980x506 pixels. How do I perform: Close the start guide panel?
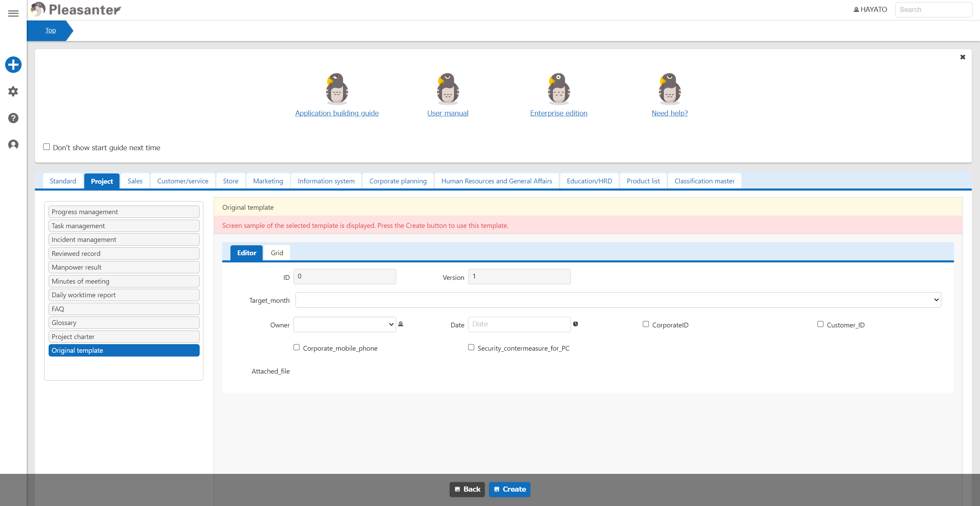[x=963, y=57]
